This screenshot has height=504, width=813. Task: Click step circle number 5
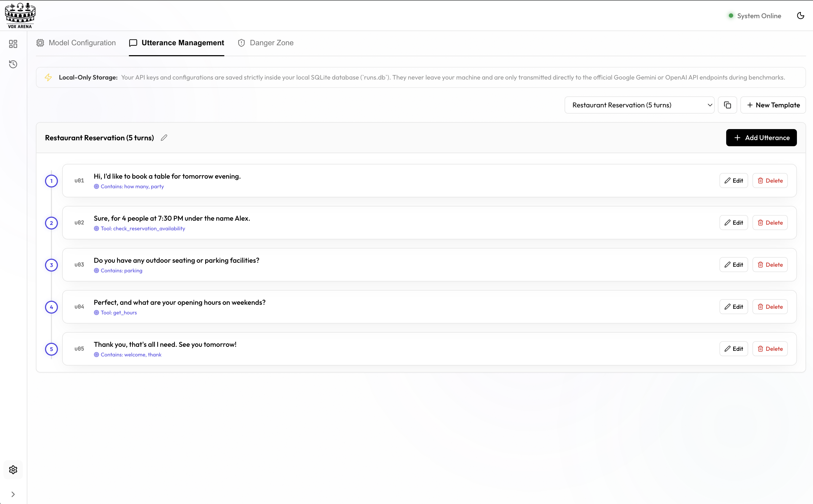coord(51,349)
